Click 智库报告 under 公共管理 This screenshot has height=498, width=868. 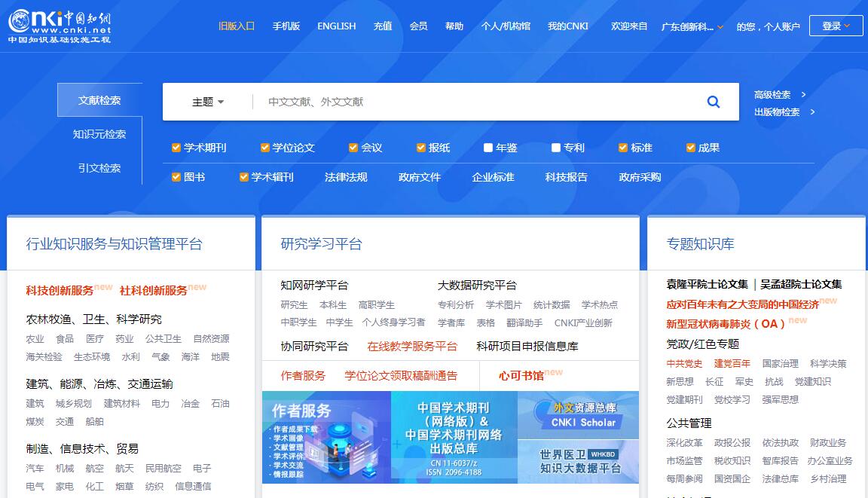[x=780, y=460]
